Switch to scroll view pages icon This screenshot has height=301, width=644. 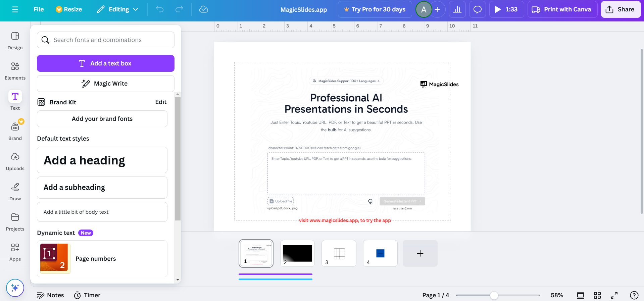(x=581, y=295)
